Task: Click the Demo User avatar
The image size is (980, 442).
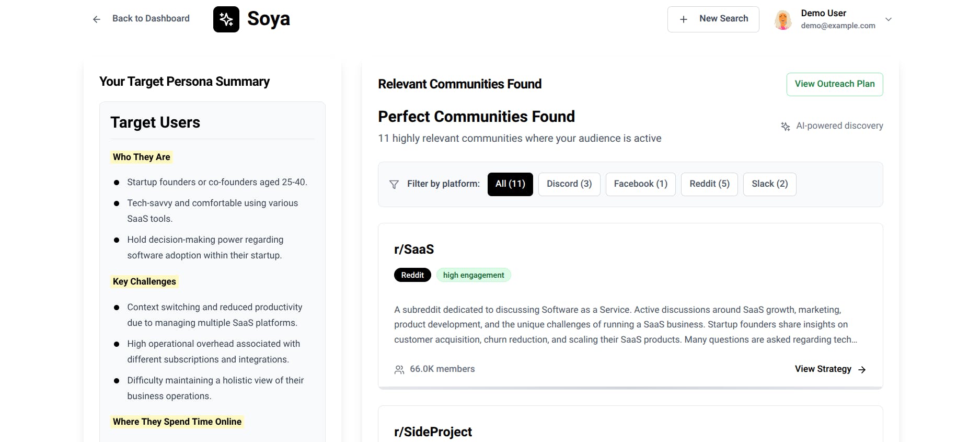Action: pyautogui.click(x=783, y=20)
